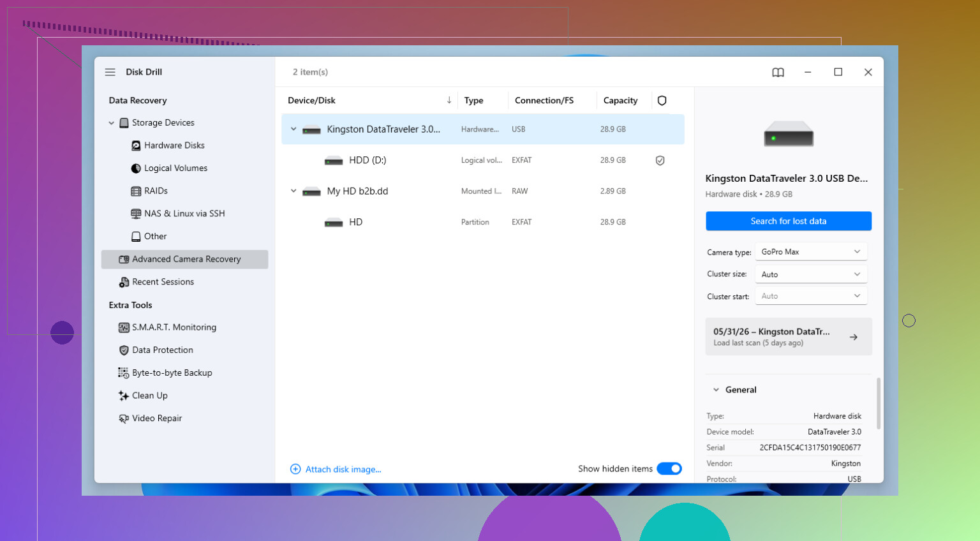Click the Clean Up sparkle icon

coord(124,396)
